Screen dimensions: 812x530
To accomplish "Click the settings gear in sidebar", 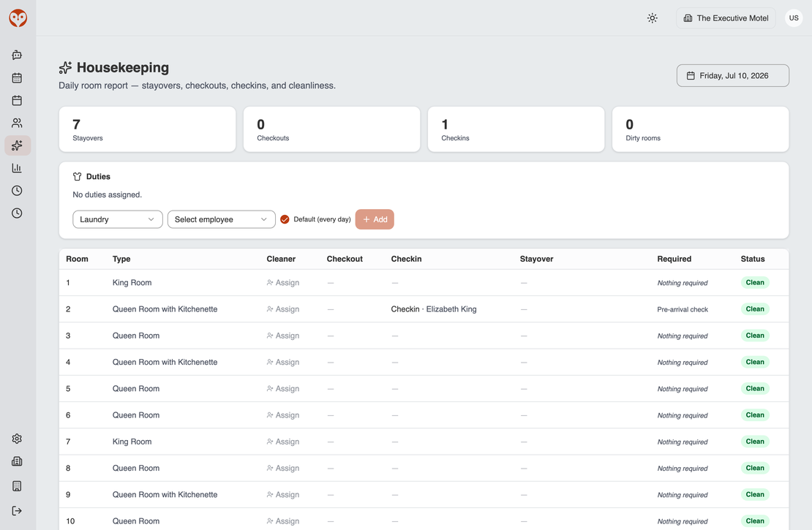I will 17,439.
